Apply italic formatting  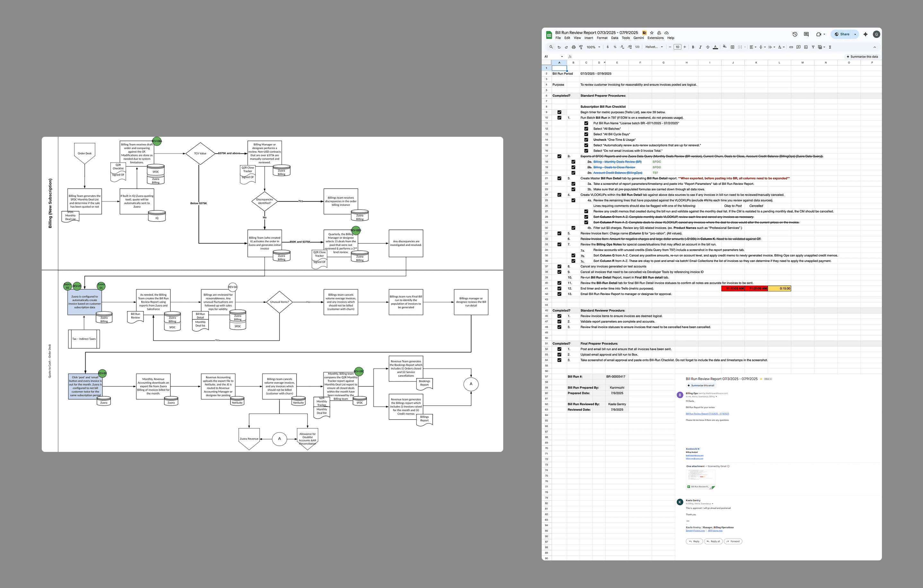tap(700, 47)
